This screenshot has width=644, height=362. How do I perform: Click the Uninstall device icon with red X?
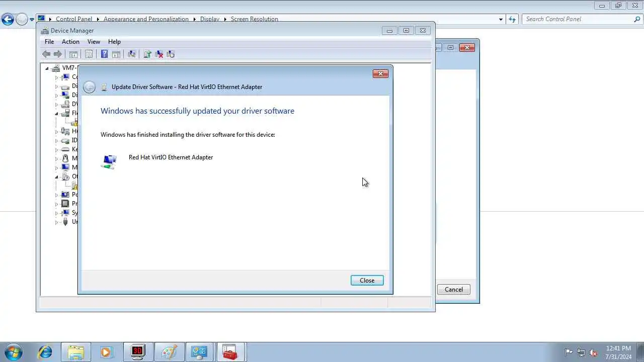[x=159, y=54]
